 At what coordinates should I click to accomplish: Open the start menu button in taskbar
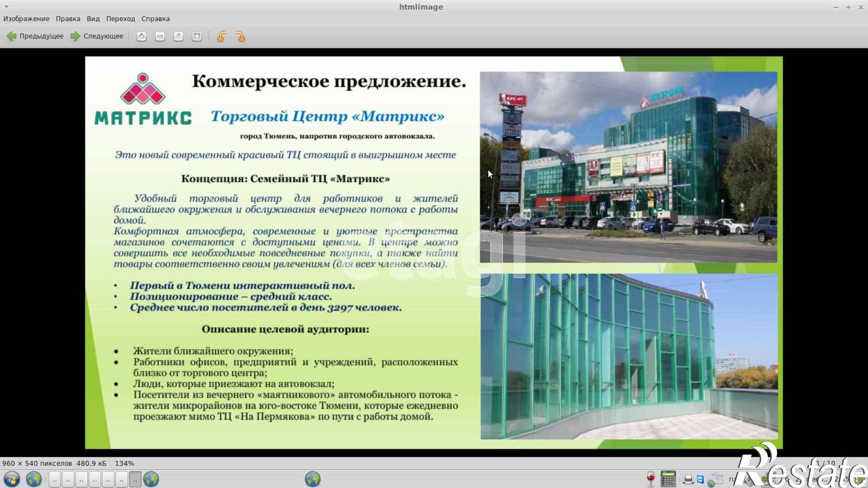(12, 479)
